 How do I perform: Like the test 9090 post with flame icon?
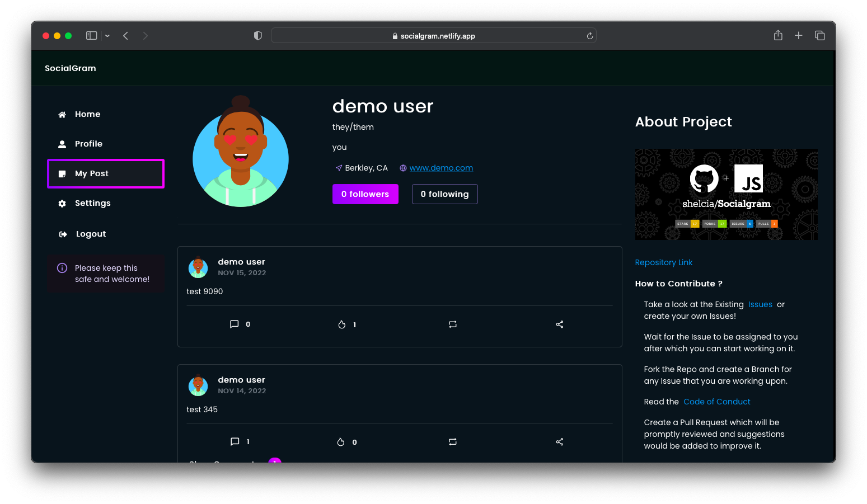pos(342,324)
